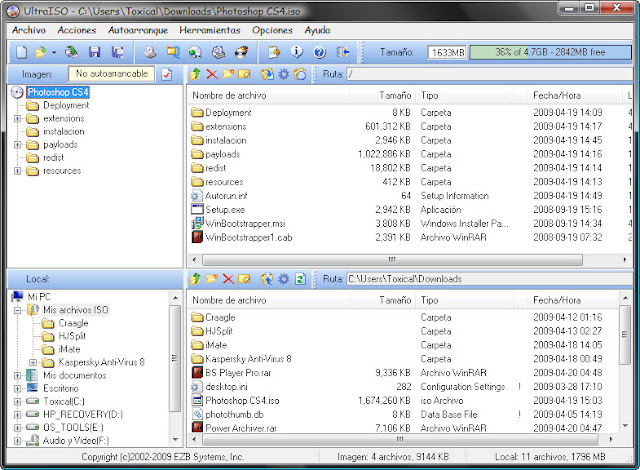
Task: Click the gear properties icon in local pane
Action: click(x=284, y=279)
